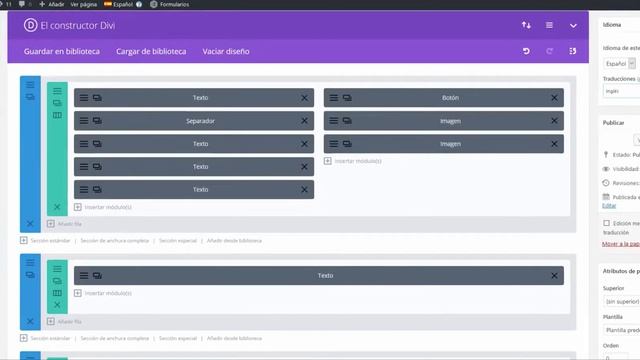This screenshot has height=360, width=640.
Task: Remove the Botón module
Action: tap(554, 98)
